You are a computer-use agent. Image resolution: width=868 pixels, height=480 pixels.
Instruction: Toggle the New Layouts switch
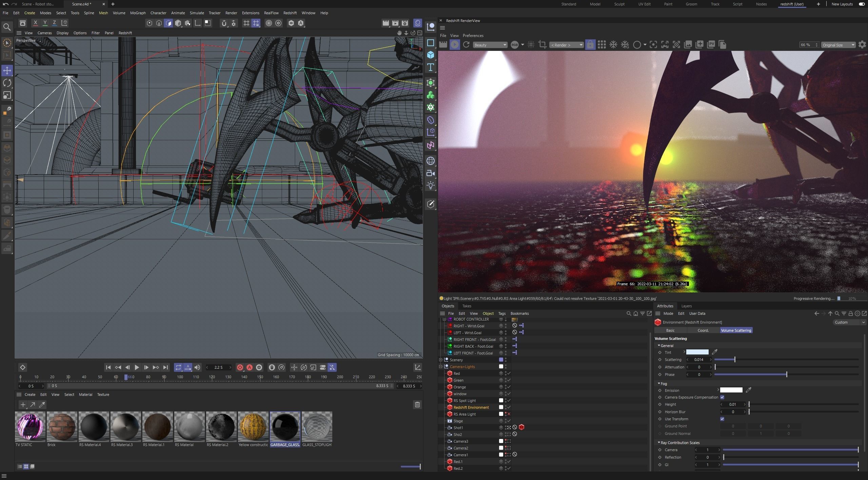pyautogui.click(x=862, y=4)
